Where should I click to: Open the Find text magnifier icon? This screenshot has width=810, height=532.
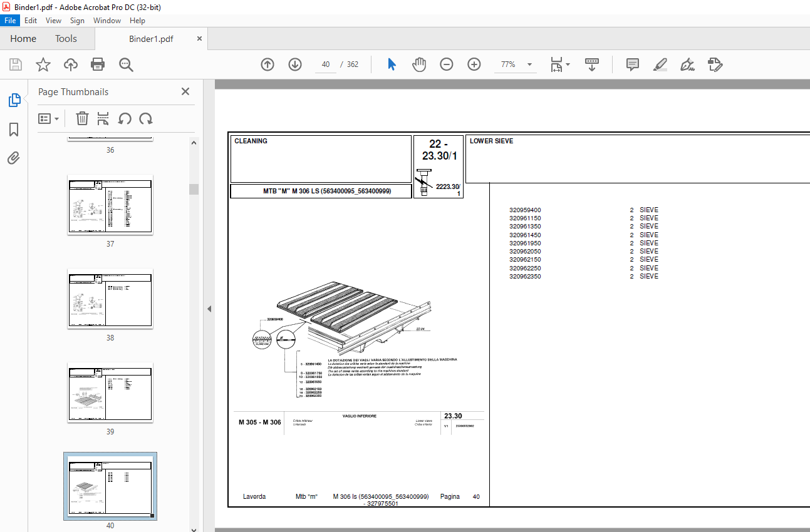126,64
